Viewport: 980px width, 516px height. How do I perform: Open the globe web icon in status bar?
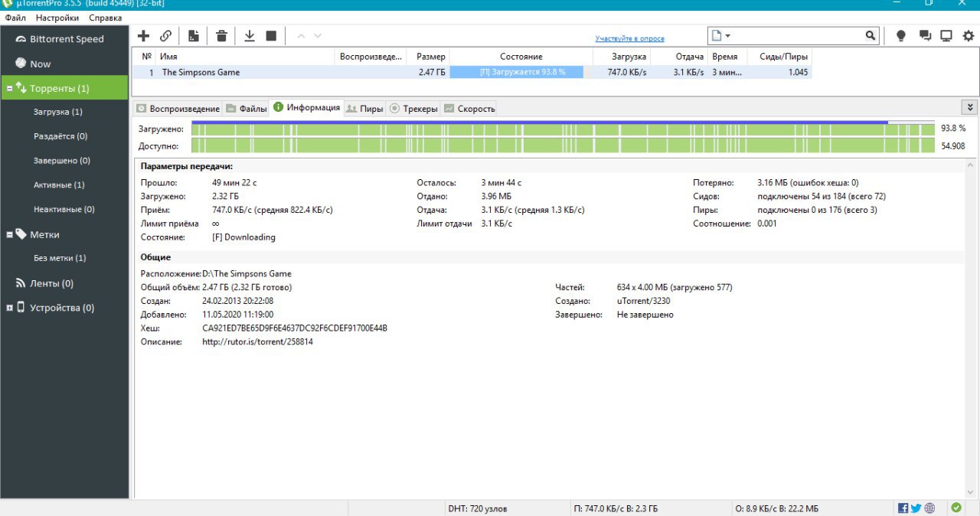point(929,508)
